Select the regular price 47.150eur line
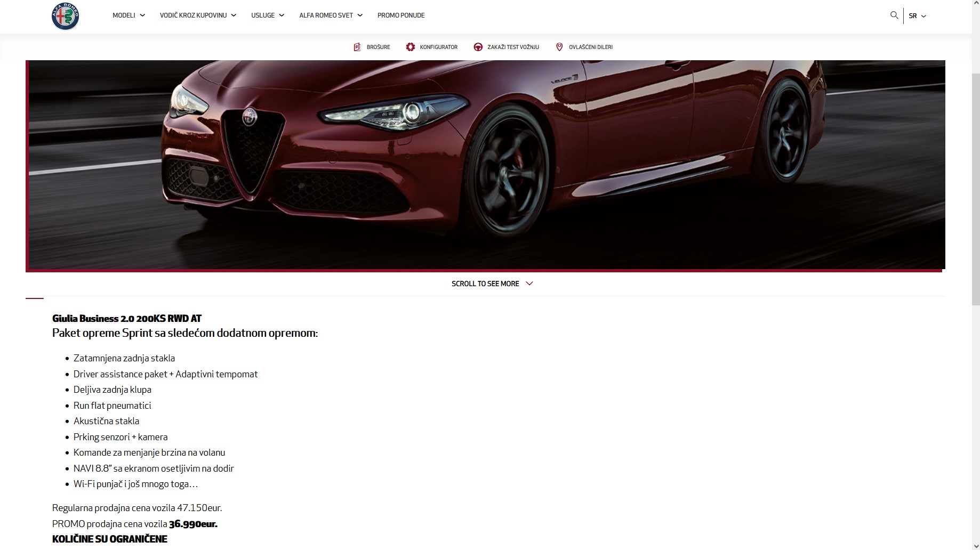Viewport: 980px width, 550px height. pos(137,508)
